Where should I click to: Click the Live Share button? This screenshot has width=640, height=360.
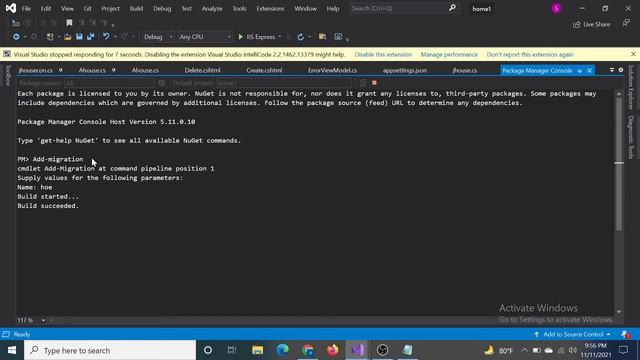tap(591, 24)
